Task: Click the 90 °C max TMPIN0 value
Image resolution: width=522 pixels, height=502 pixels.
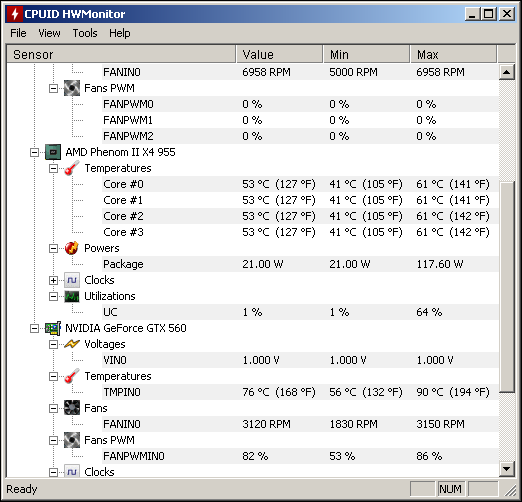Action: (x=453, y=392)
